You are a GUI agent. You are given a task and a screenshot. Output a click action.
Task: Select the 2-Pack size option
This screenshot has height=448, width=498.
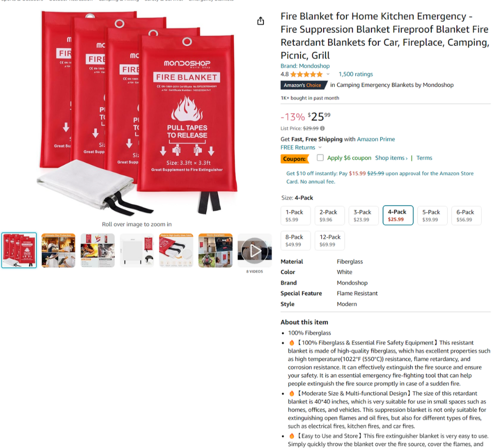[x=330, y=216]
